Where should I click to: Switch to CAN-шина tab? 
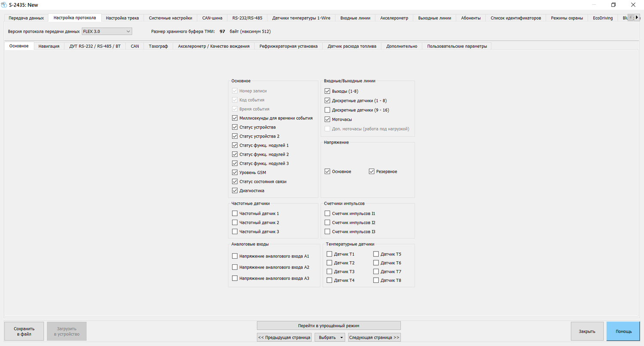[x=212, y=18]
